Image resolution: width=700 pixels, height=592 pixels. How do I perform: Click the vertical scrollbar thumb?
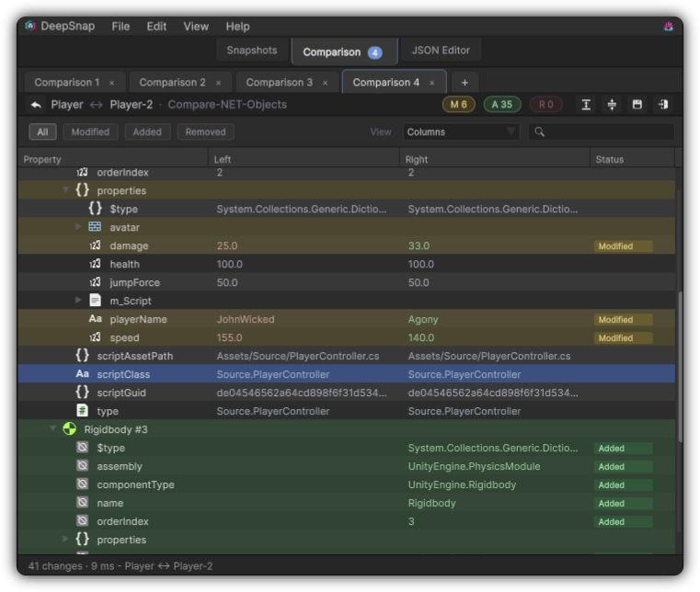tap(680, 367)
